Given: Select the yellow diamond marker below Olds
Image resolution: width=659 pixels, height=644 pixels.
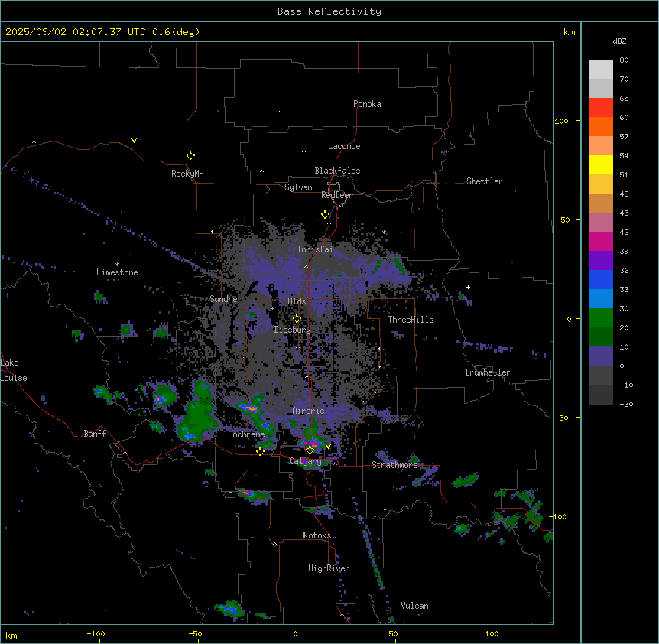Looking at the screenshot, I should [297, 319].
